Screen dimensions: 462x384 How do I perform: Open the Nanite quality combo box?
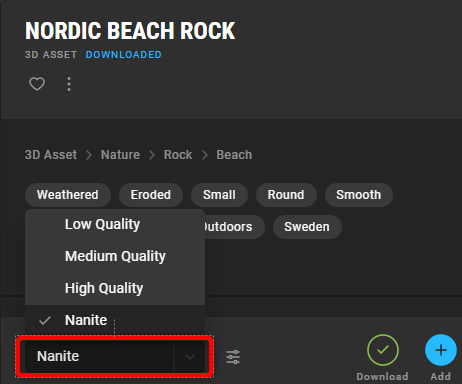115,357
